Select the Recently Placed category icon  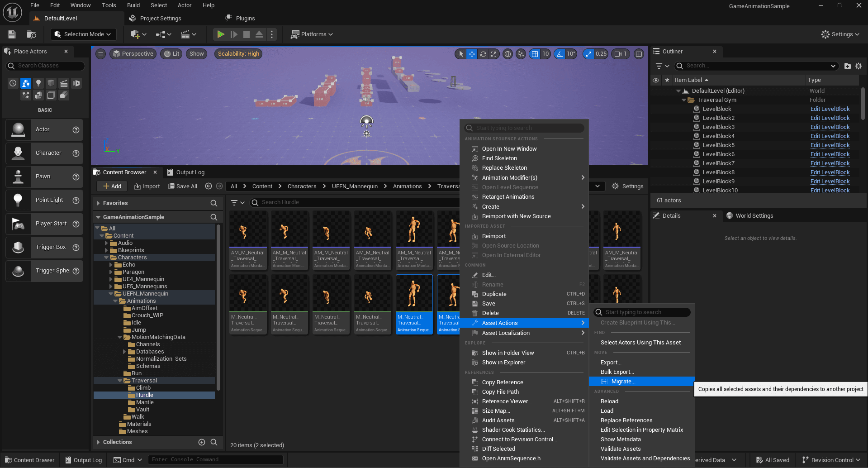13,83
